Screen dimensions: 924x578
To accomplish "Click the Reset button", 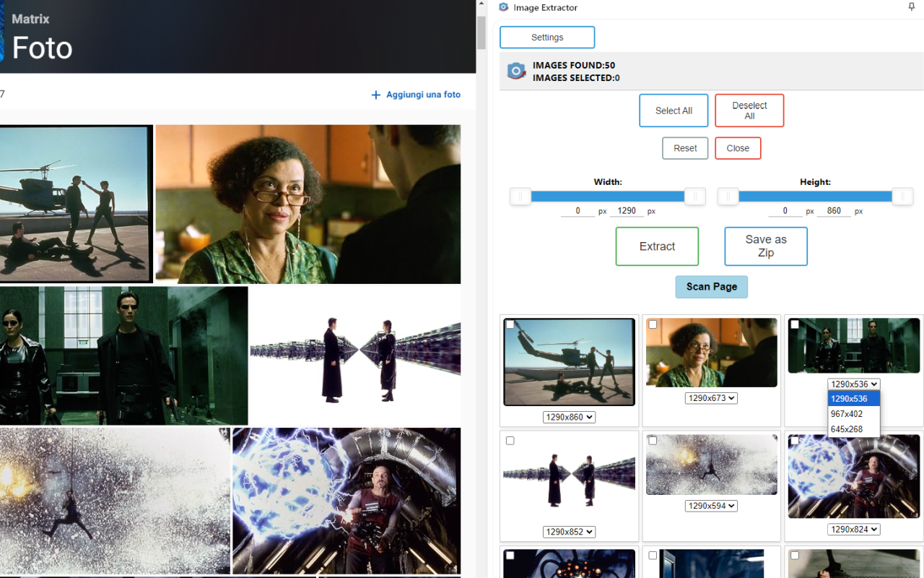I will coord(685,148).
